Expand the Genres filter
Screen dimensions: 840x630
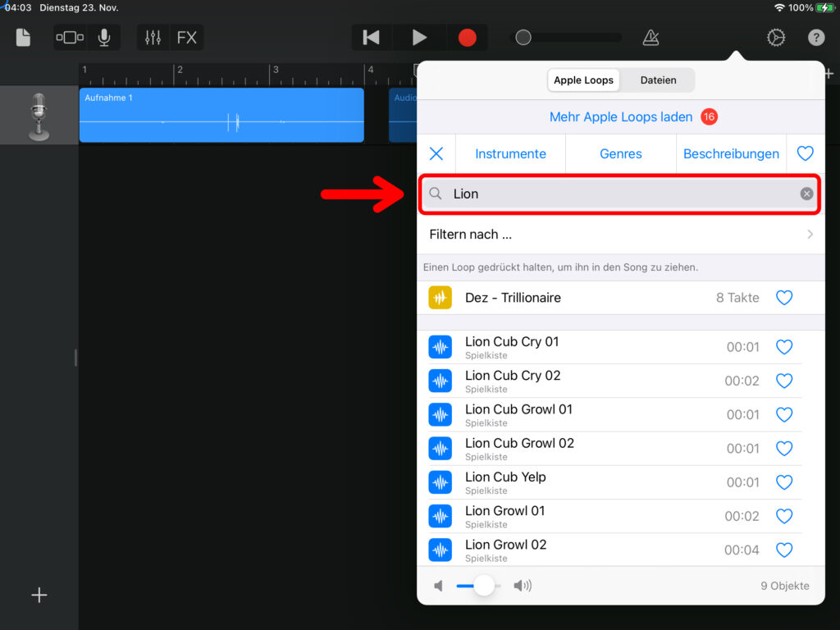click(621, 153)
